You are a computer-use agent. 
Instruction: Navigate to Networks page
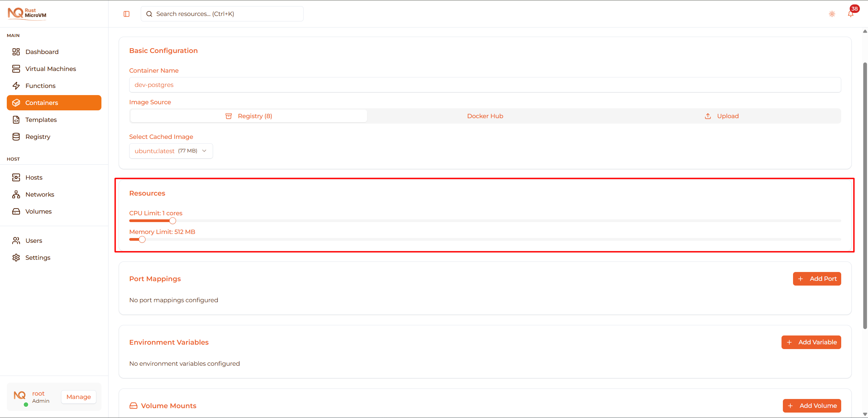click(x=40, y=194)
